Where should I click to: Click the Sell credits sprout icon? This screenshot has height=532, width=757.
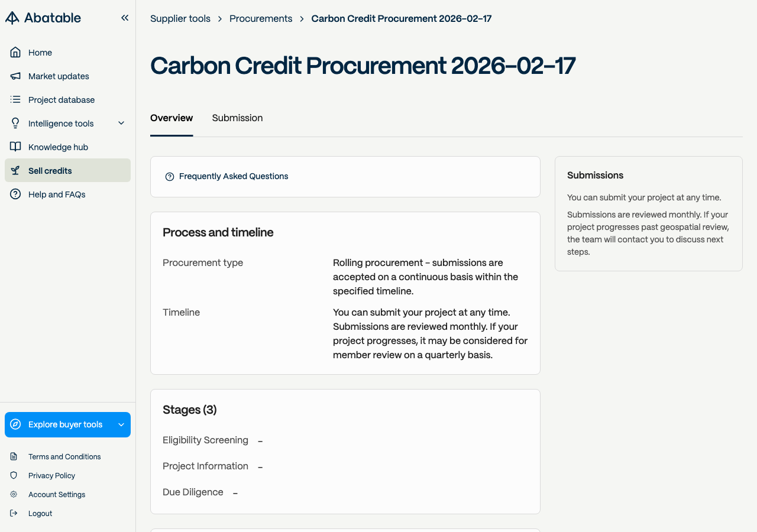pos(15,170)
